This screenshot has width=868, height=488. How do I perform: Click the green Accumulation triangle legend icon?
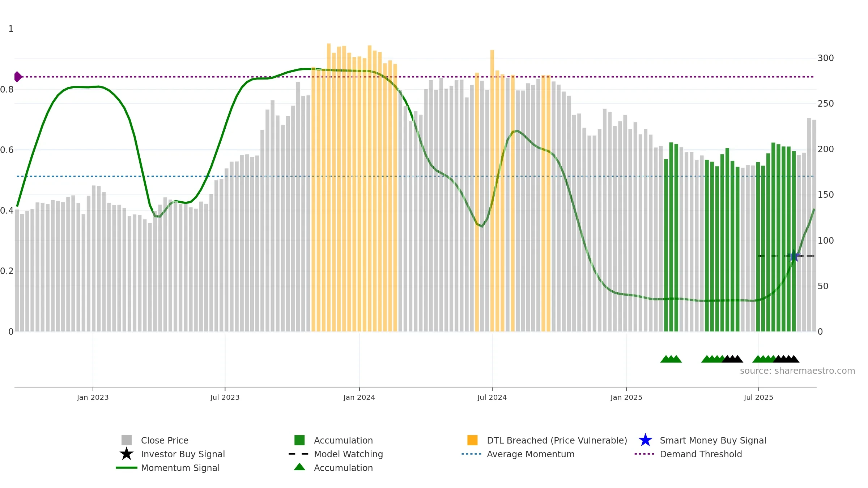(299, 467)
